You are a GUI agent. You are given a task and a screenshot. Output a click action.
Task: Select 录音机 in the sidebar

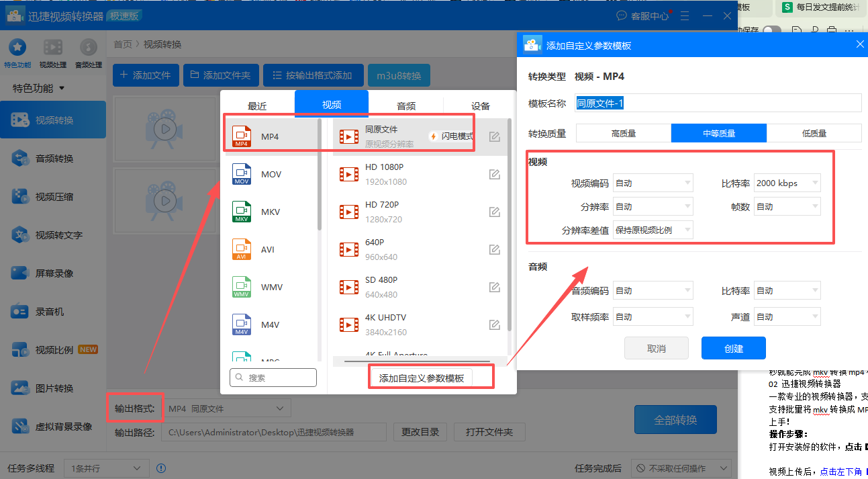(x=53, y=312)
